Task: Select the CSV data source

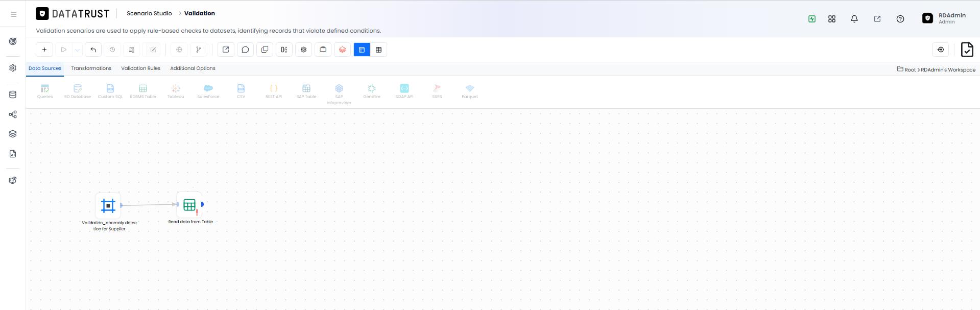Action: point(241,91)
